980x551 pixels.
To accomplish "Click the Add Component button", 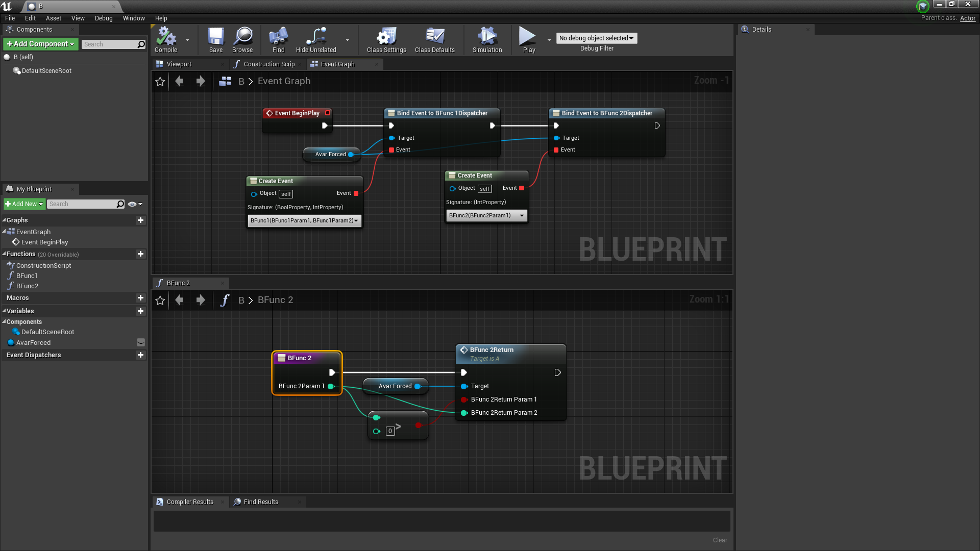I will [x=41, y=44].
